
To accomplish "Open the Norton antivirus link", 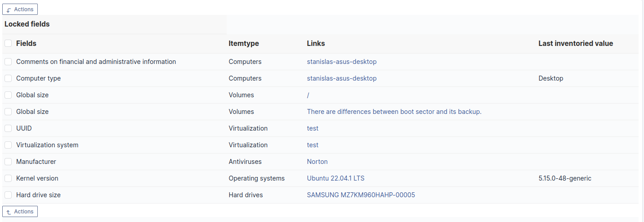I will pyautogui.click(x=318, y=162).
